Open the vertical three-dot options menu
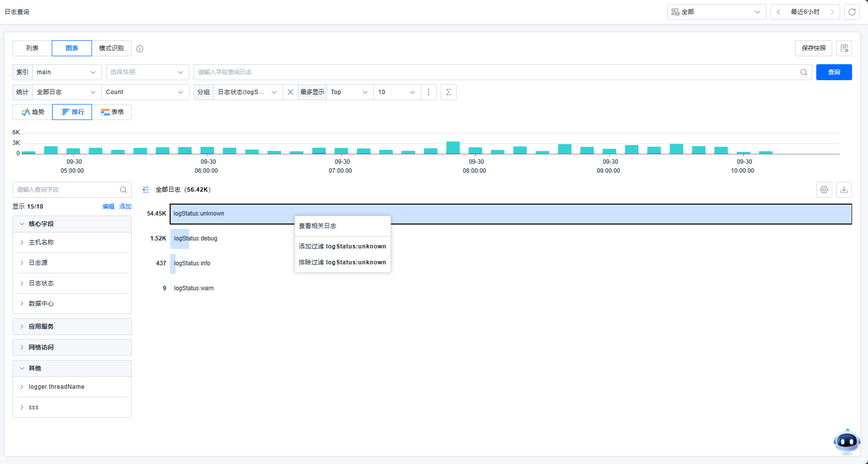 [x=428, y=92]
